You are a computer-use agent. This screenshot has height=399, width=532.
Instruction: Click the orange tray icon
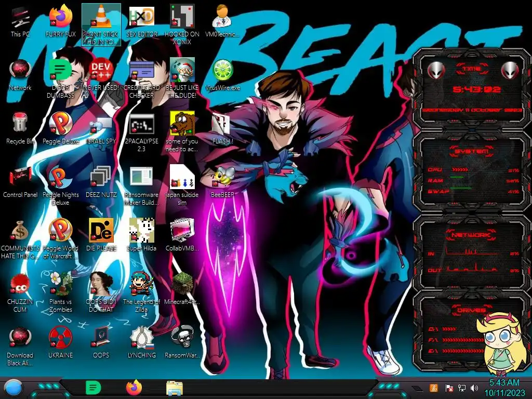coord(434,388)
